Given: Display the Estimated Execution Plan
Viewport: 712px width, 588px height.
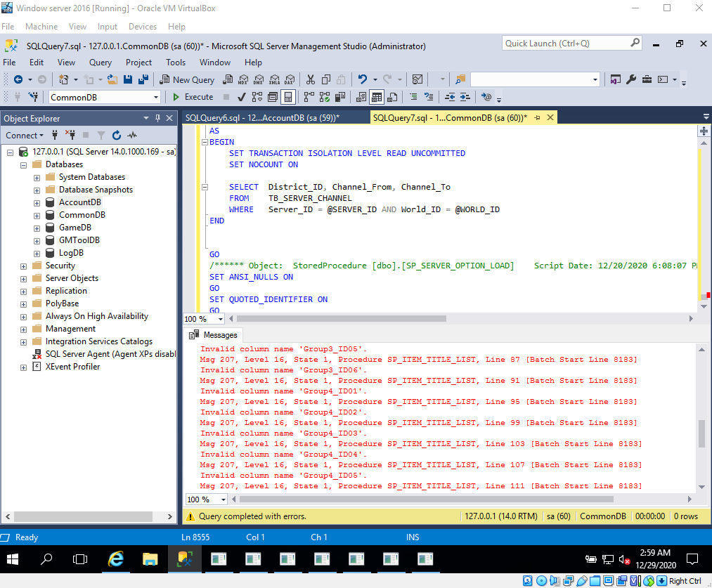Looking at the screenshot, I should click(257, 97).
